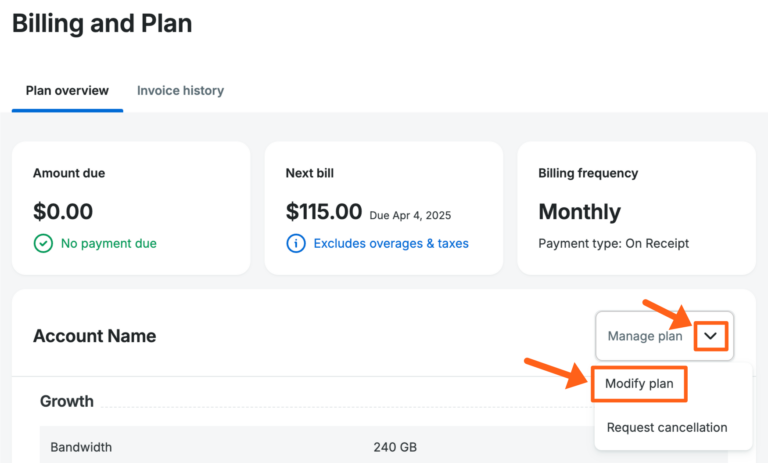
Task: Click the Billing and Plan page title
Action: [102, 23]
